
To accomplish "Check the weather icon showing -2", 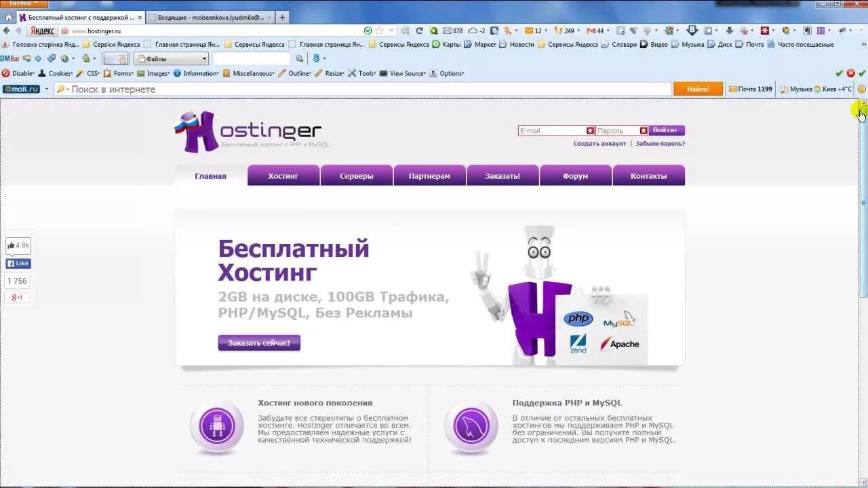I will tap(477, 30).
